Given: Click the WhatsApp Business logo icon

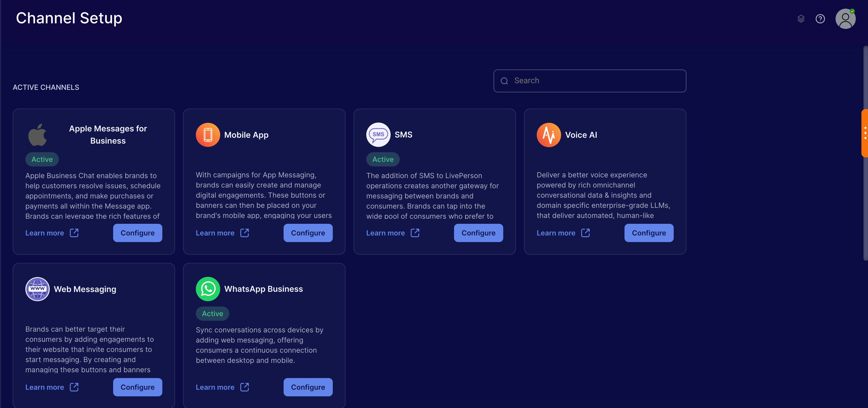Looking at the screenshot, I should point(208,289).
